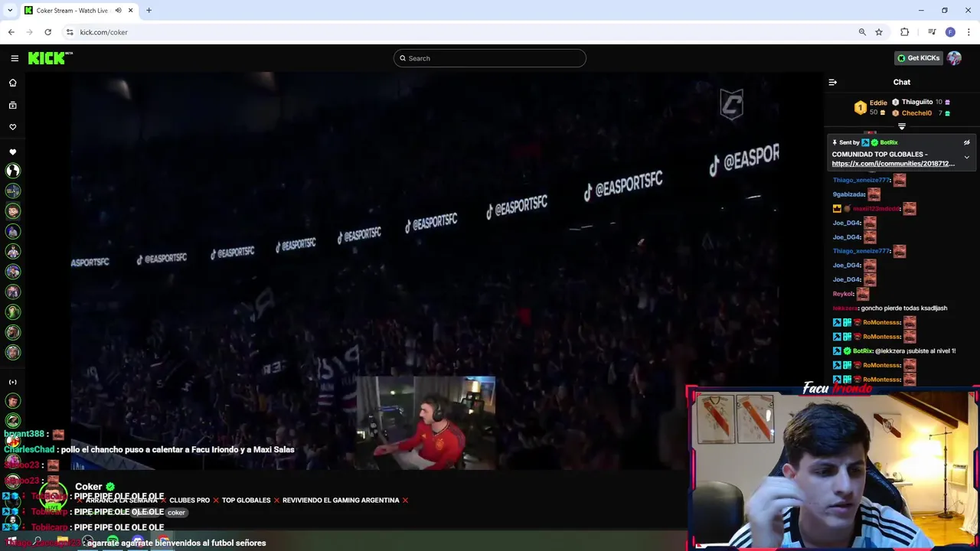Click the CLUBES PRO tag
The height and width of the screenshot is (551, 980).
(x=189, y=500)
